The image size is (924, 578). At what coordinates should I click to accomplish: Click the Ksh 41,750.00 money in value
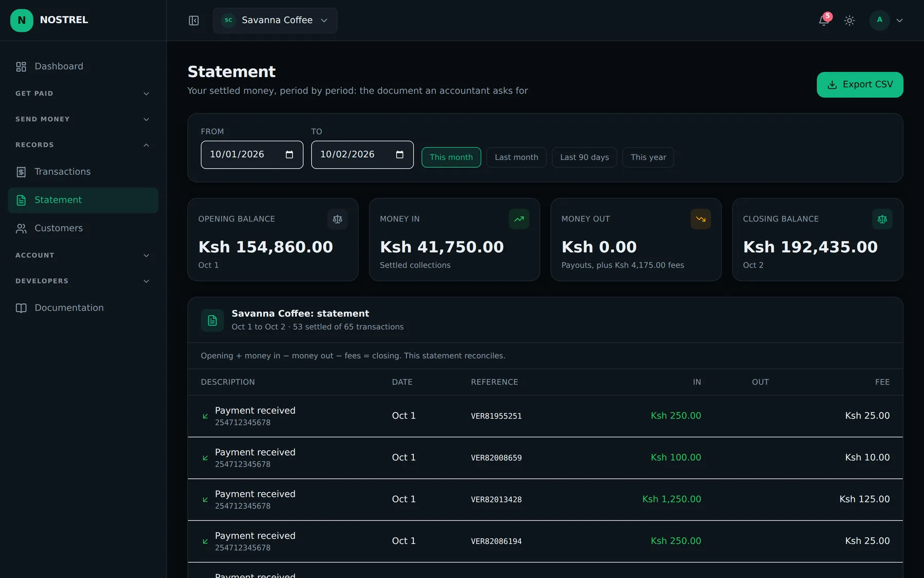(442, 247)
